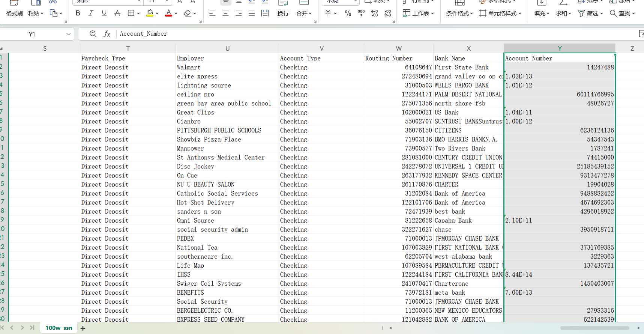Select column W header
This screenshot has width=644, height=334.
[x=399, y=48]
